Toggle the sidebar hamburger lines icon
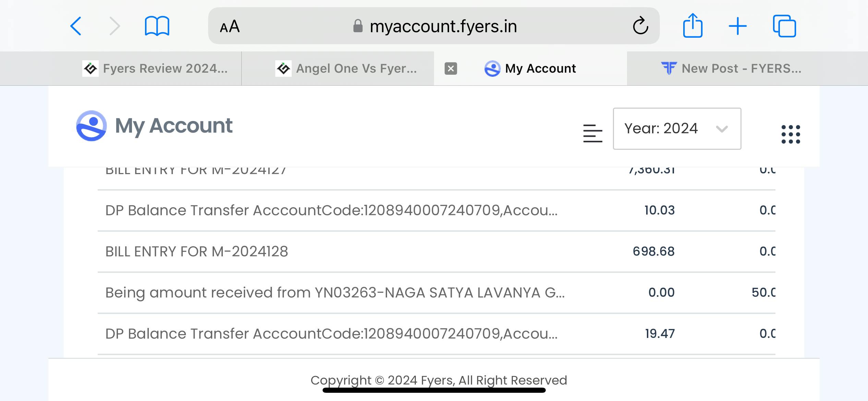Screen dimensions: 868x401 tap(593, 133)
